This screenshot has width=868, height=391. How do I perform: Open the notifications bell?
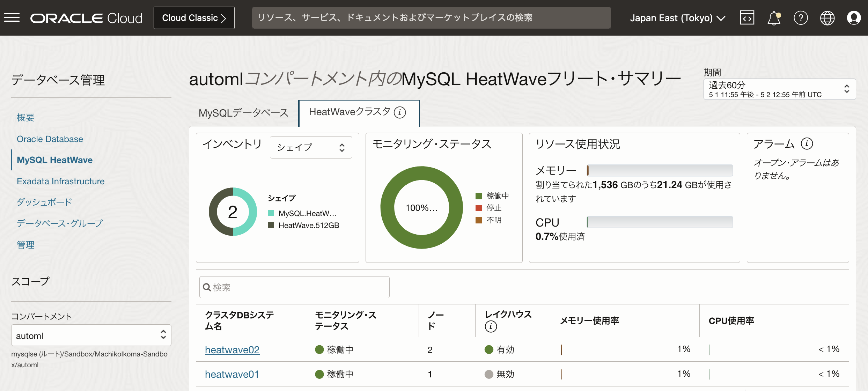point(774,18)
